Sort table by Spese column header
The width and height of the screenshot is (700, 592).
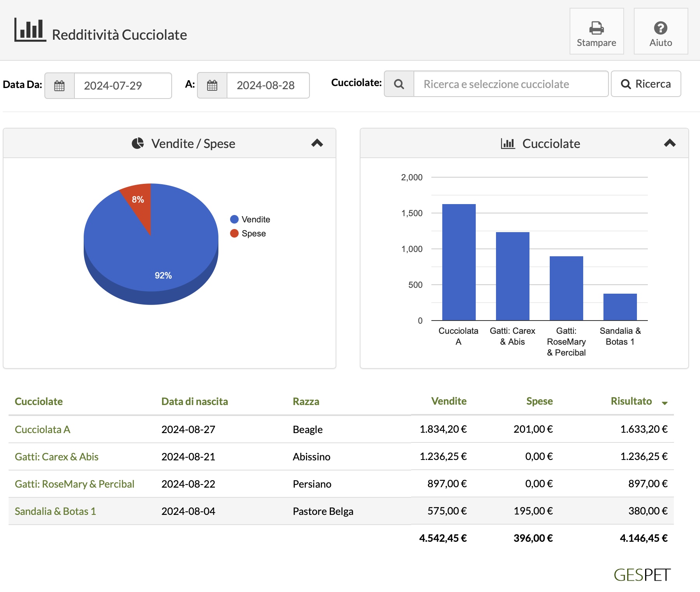click(x=540, y=401)
